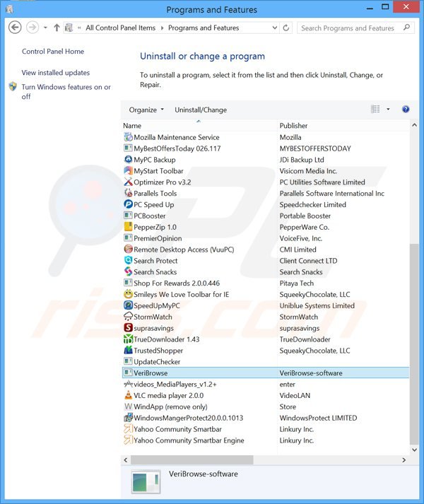Click the horizontal scrollbar right arrow
Image resolution: width=424 pixels, height=504 pixels.
pyautogui.click(x=404, y=460)
